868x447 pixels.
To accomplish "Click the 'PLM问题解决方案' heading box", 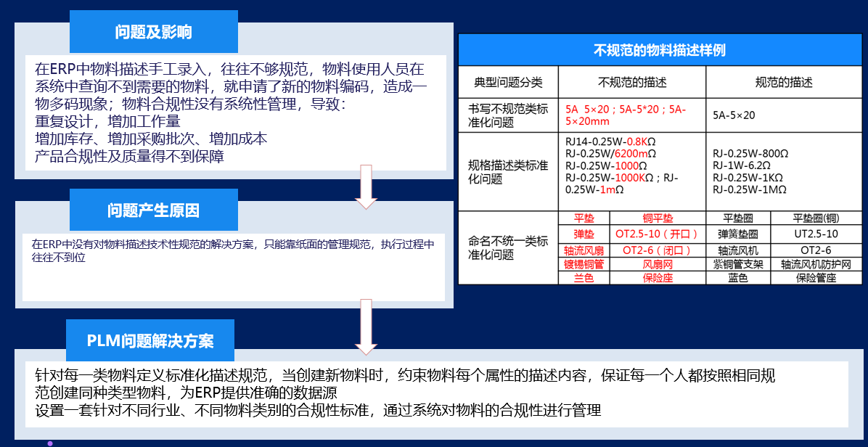I will tap(150, 341).
